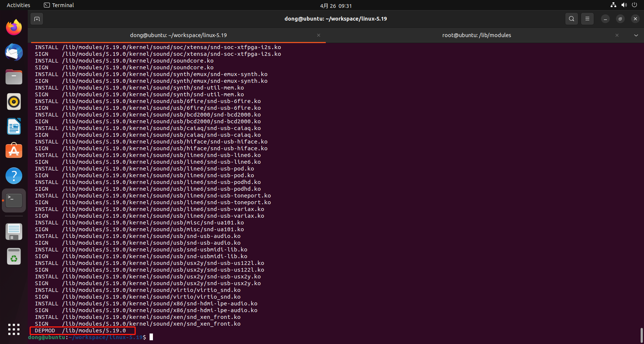Viewport: 644px width, 344px height.
Task: Click INSTALL line for soundcore.ko
Action: pyautogui.click(x=124, y=61)
